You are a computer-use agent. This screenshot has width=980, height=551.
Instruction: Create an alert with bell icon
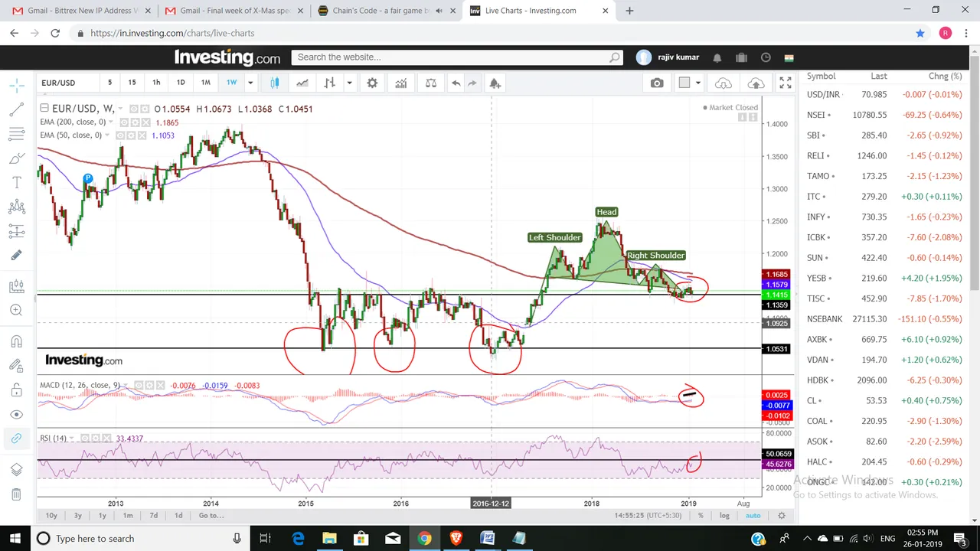(495, 83)
